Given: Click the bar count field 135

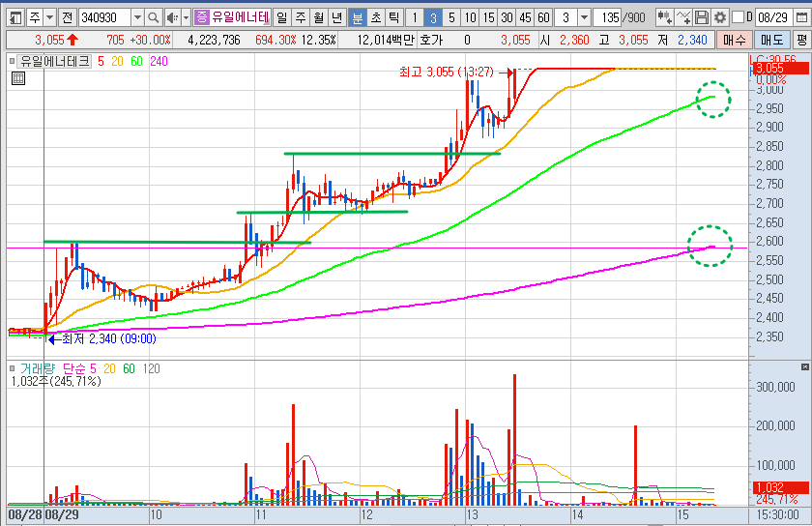Looking at the screenshot, I should [x=607, y=18].
